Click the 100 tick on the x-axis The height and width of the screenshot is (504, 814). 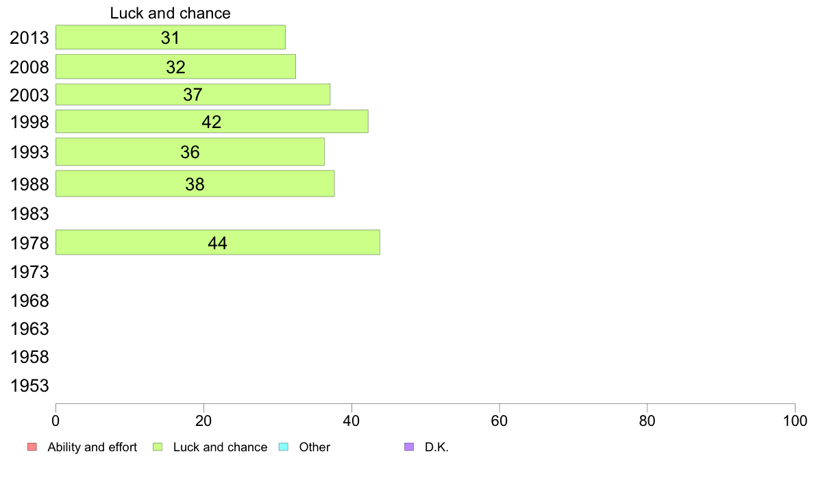(x=795, y=420)
